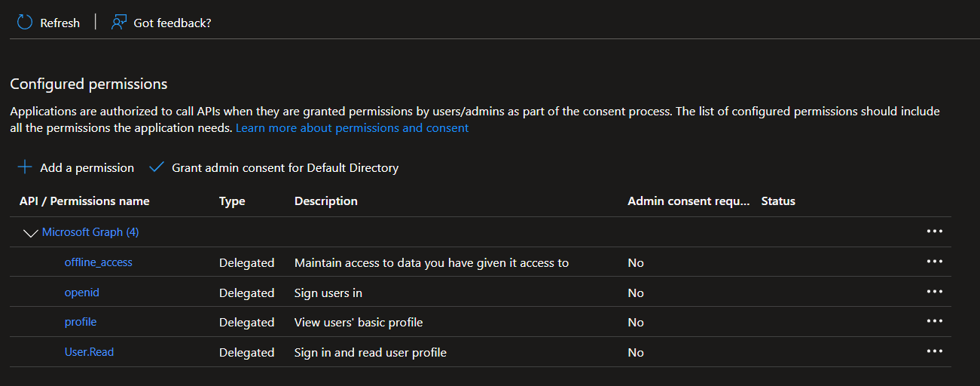Click the Refresh circular arrow icon
980x386 pixels.
[x=25, y=23]
